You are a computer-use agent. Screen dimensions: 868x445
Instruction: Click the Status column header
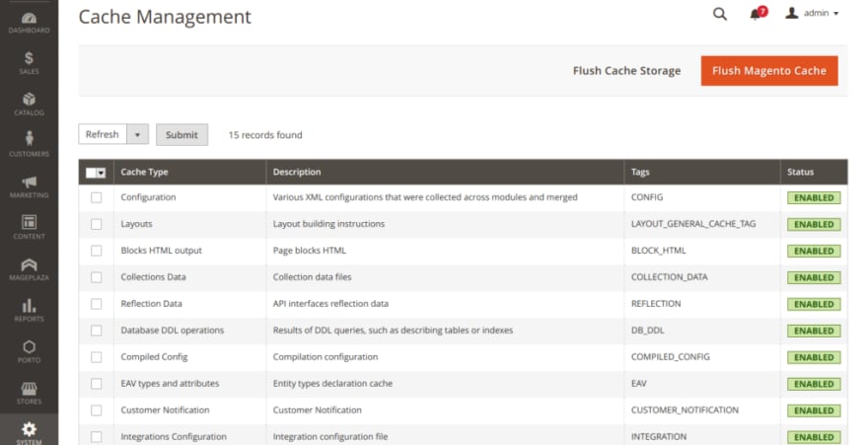point(814,172)
